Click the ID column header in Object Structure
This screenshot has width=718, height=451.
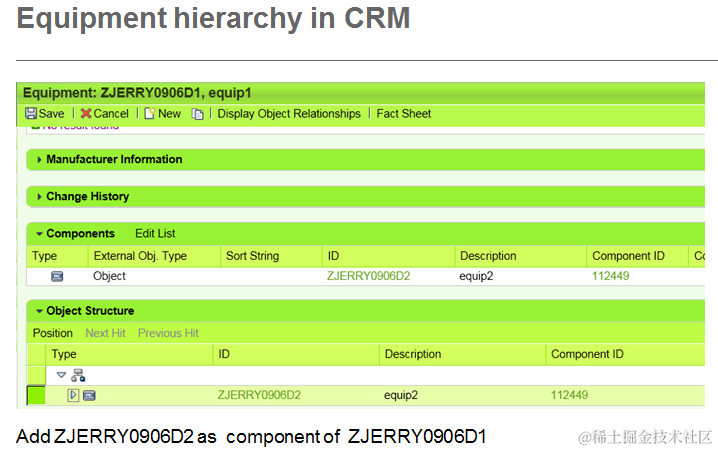click(x=296, y=354)
